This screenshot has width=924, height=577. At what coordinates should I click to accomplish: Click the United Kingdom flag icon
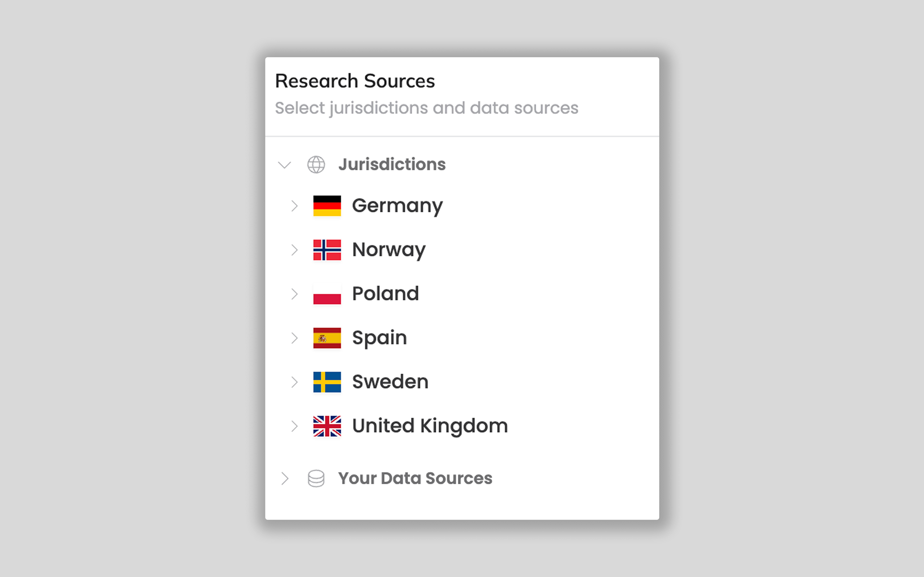click(x=327, y=426)
